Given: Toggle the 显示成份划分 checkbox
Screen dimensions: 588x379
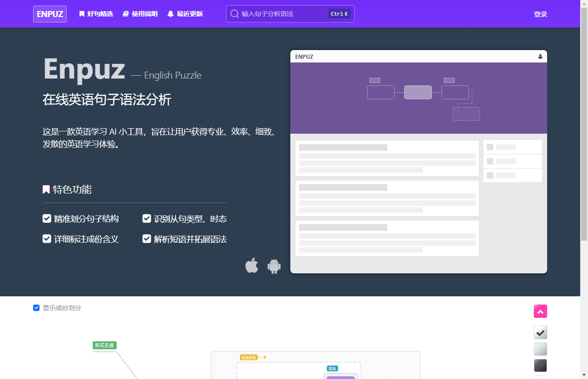Looking at the screenshot, I should coord(36,308).
